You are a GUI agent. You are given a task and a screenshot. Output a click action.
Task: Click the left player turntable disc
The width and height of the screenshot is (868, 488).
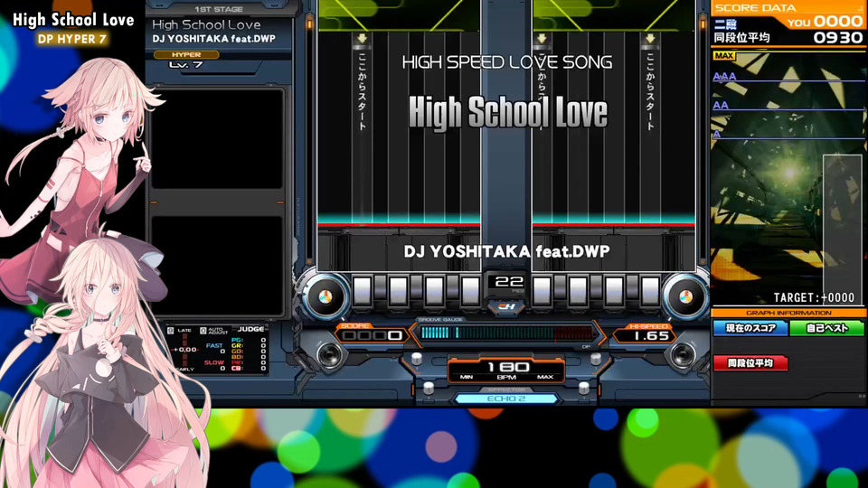[325, 296]
